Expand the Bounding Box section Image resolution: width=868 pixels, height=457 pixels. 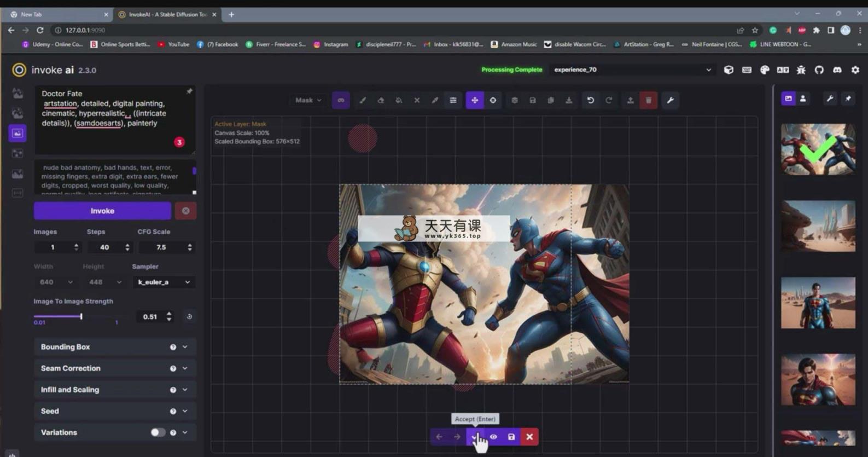(114, 347)
